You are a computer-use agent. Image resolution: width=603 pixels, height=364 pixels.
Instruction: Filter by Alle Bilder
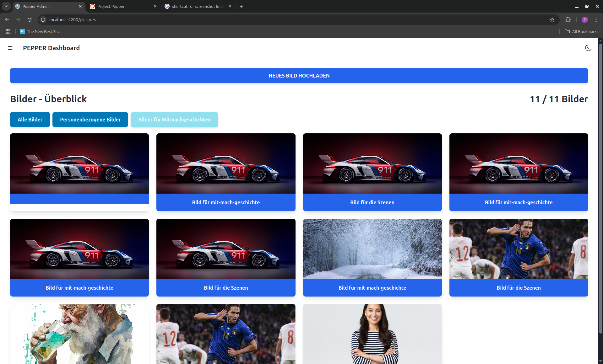30,120
